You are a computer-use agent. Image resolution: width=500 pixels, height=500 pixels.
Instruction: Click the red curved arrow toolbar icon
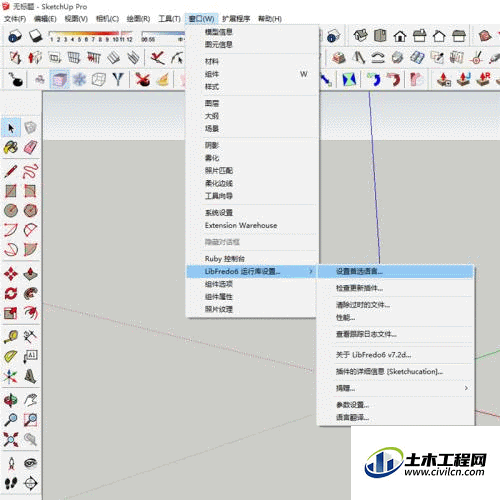(394, 79)
